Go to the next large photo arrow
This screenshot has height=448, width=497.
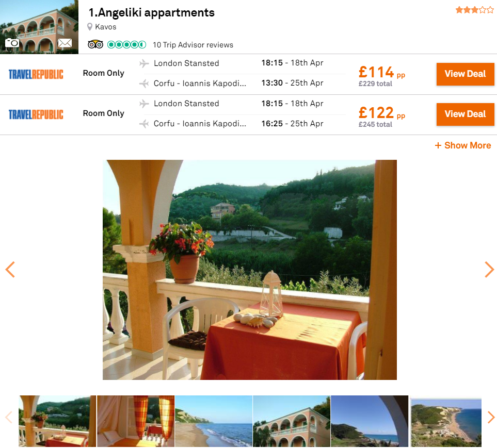point(489,270)
